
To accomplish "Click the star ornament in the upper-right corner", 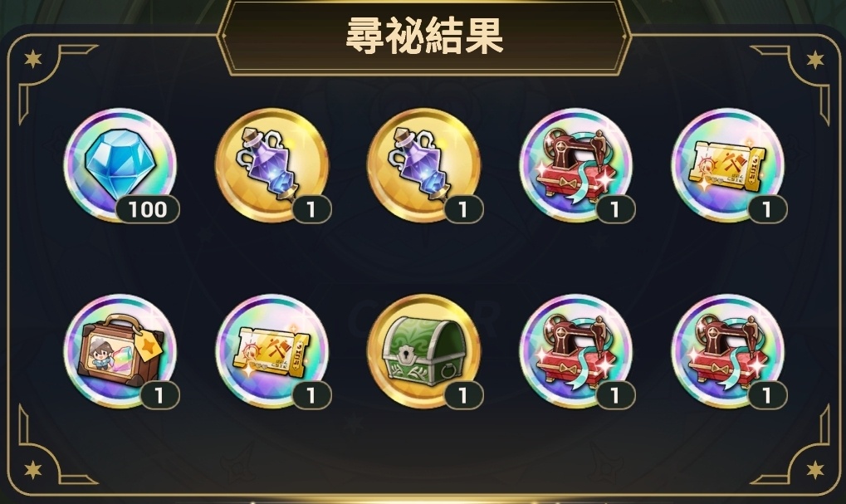I will pyautogui.click(x=814, y=59).
